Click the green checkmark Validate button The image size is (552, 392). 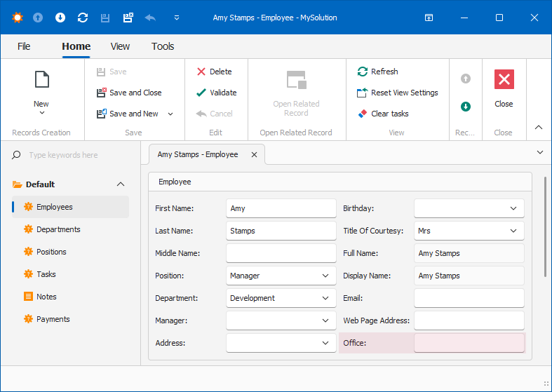click(217, 93)
